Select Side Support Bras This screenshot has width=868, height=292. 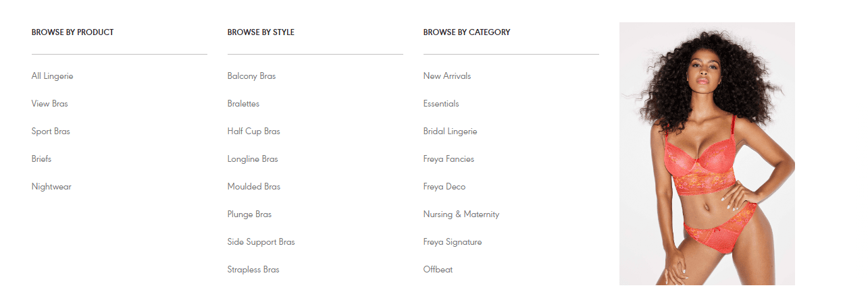pyautogui.click(x=261, y=242)
